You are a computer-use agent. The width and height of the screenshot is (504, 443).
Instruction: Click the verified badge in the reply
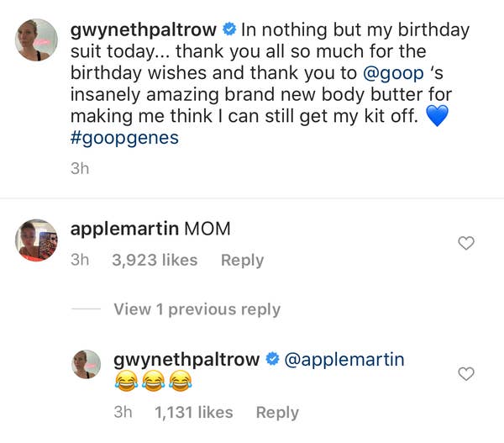[x=272, y=361]
